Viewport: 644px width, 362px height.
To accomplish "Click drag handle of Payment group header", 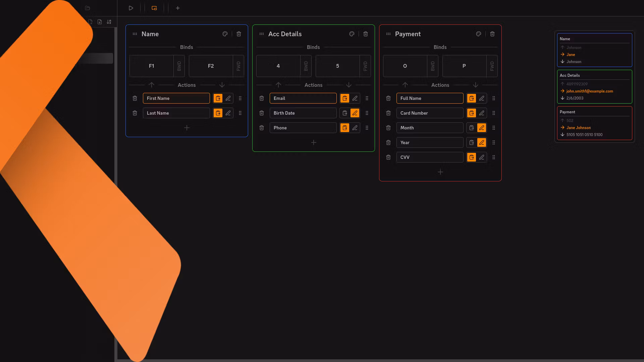I will coord(388,34).
